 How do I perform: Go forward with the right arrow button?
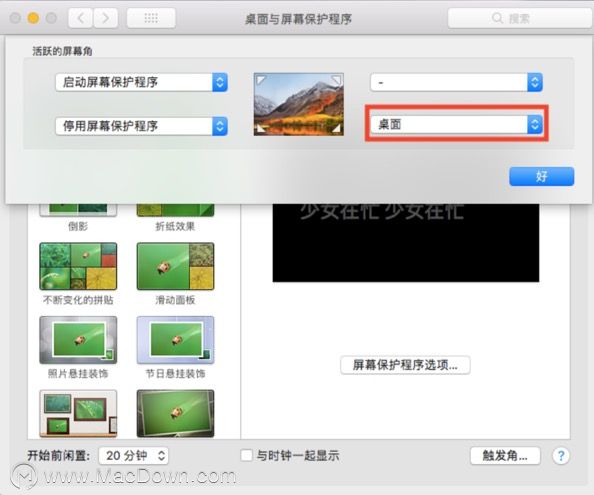click(105, 18)
